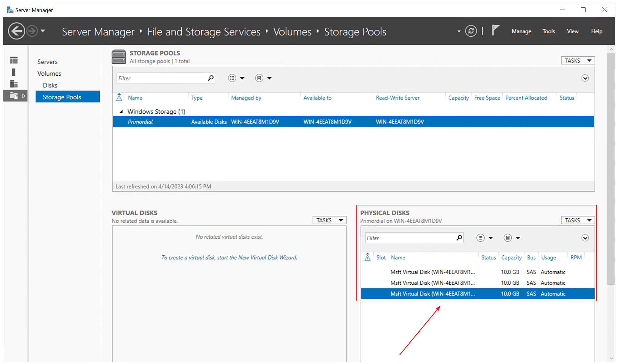Open Virtual Disks TASKS dropdown
The image size is (618, 364).
tap(329, 220)
